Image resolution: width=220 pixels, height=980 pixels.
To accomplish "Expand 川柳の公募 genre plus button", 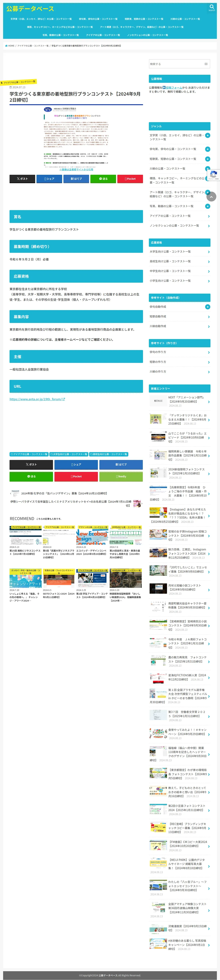I will tap(207, 169).
